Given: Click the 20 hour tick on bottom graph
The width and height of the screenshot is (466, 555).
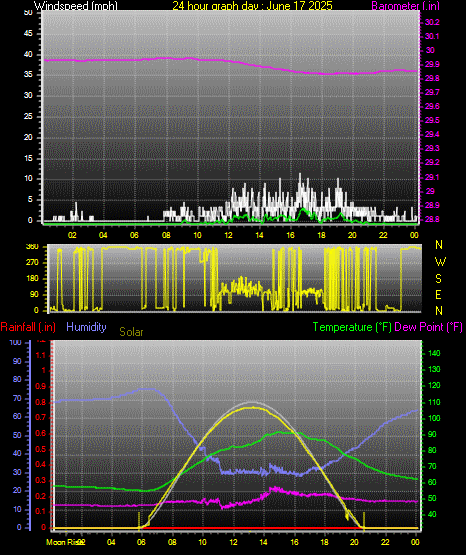Looking at the screenshot, I should pyautogui.click(x=354, y=542).
